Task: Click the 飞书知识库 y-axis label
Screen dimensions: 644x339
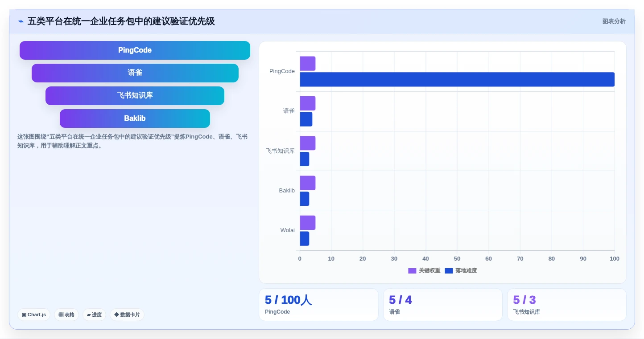Action: 280,151
